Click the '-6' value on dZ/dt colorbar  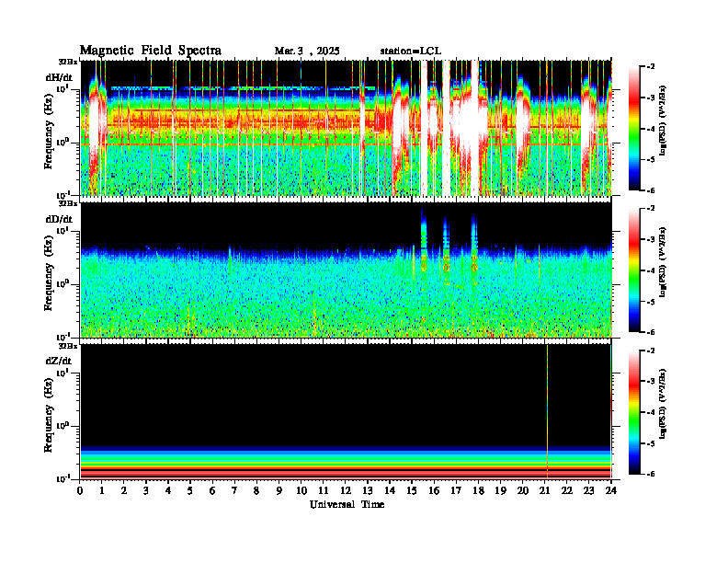(650, 474)
